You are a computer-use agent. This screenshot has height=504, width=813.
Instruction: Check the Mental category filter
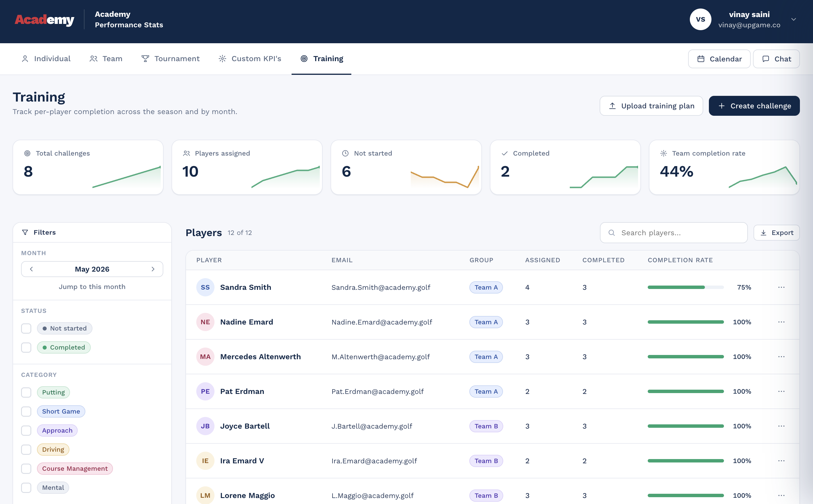pos(26,488)
